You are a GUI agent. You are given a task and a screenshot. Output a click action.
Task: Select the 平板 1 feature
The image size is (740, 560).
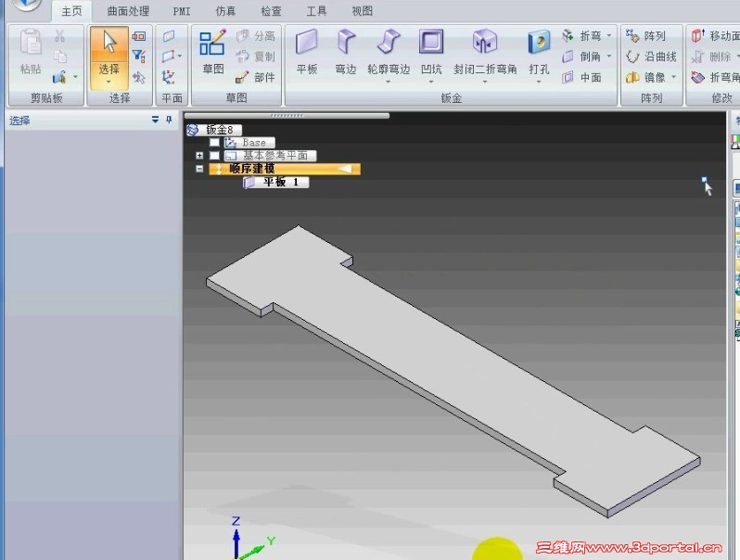(x=276, y=182)
